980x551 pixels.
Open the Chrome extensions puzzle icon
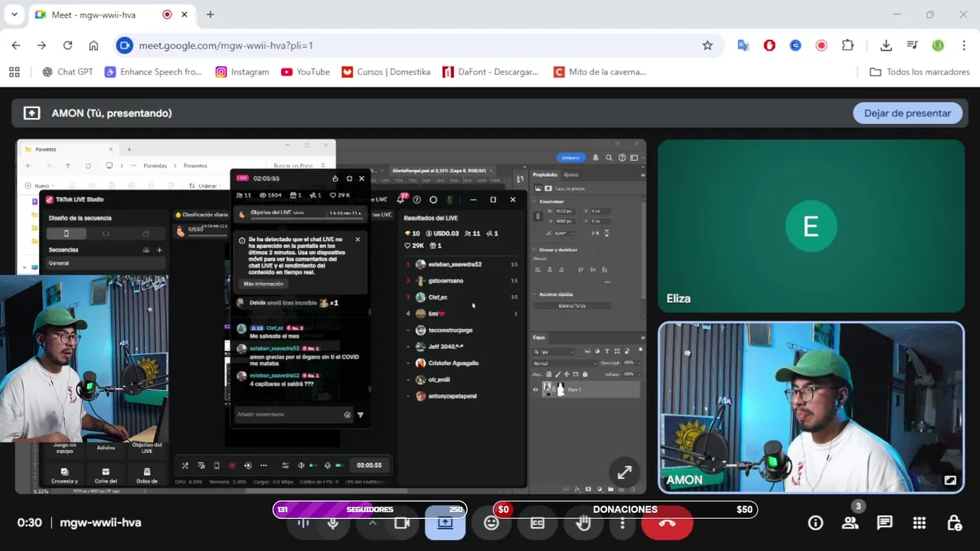coord(848,45)
